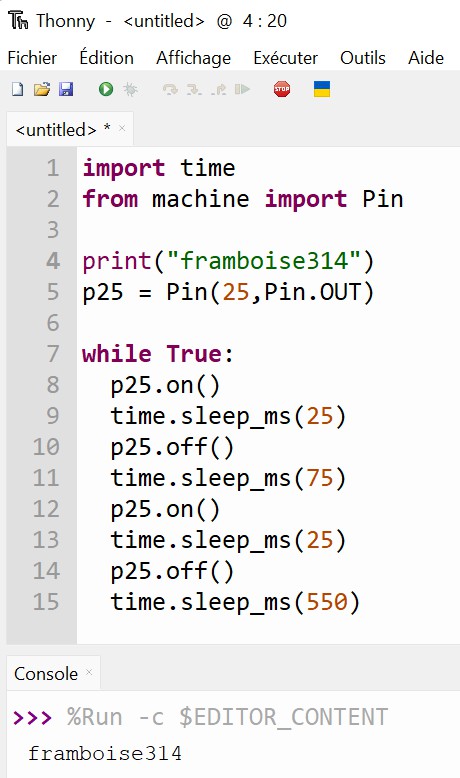Click the Step out debug icon
460x778 pixels.
218,89
